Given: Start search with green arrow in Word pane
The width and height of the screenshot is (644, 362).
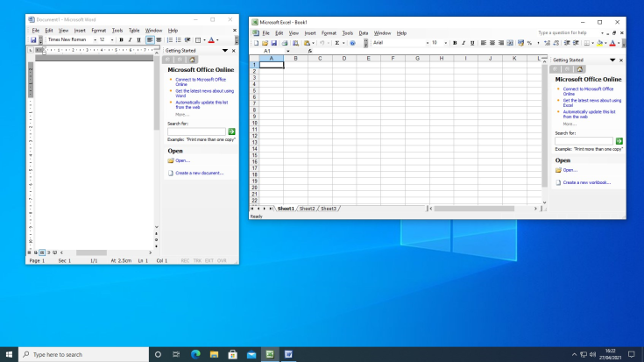Looking at the screenshot, I should coord(231,131).
